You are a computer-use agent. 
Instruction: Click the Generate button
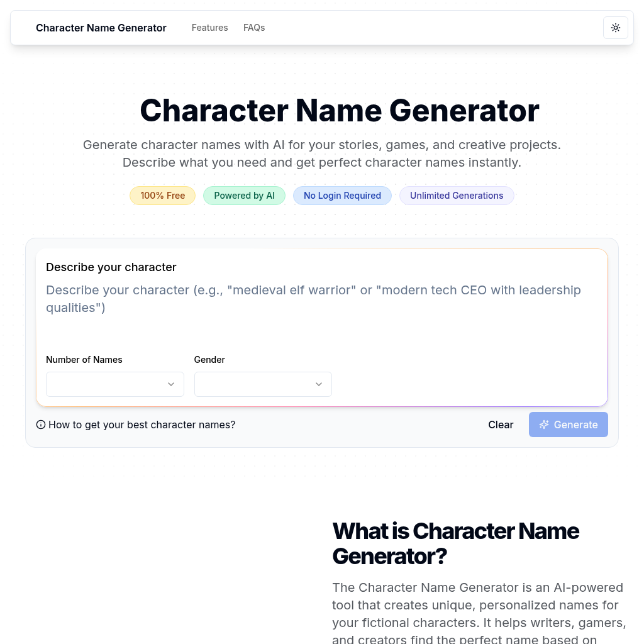click(569, 425)
